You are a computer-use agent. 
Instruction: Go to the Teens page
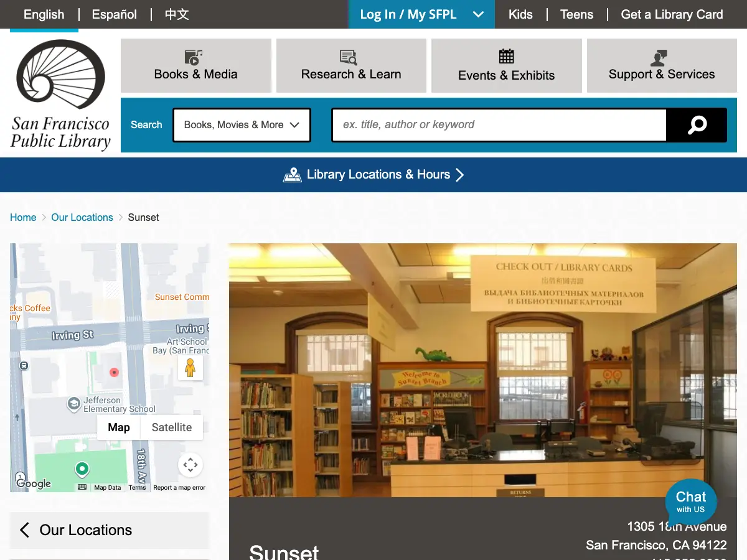[x=576, y=14]
